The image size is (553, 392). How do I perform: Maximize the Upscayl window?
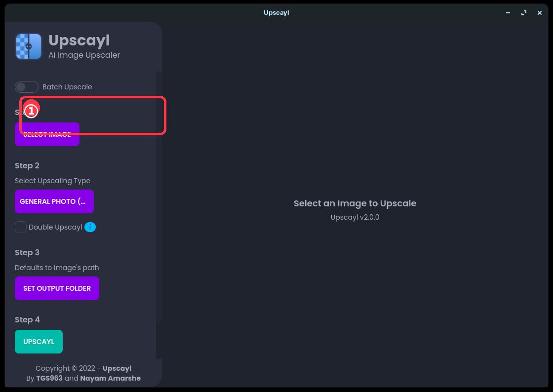(524, 13)
